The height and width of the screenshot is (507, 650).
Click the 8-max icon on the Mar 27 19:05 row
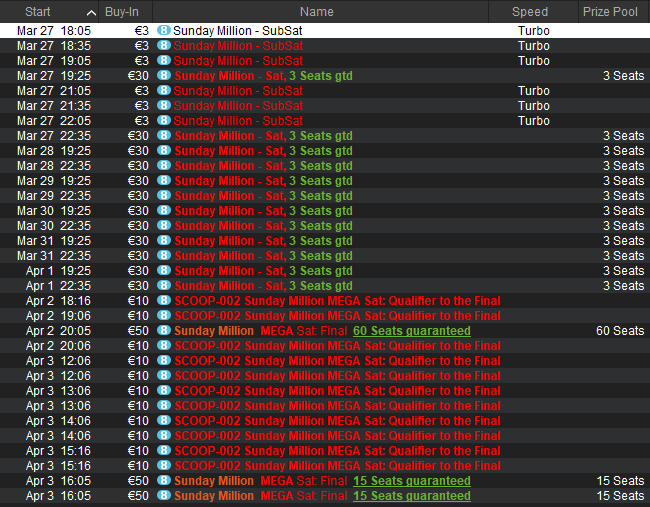(164, 60)
